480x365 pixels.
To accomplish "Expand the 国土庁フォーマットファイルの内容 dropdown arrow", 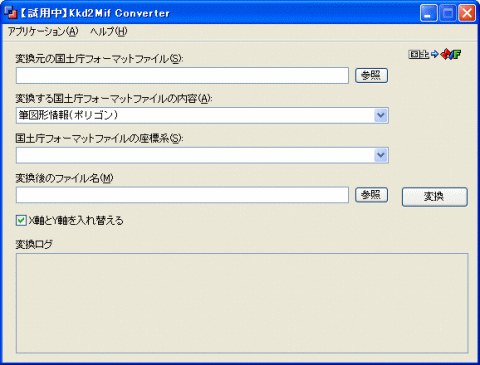I will (381, 115).
